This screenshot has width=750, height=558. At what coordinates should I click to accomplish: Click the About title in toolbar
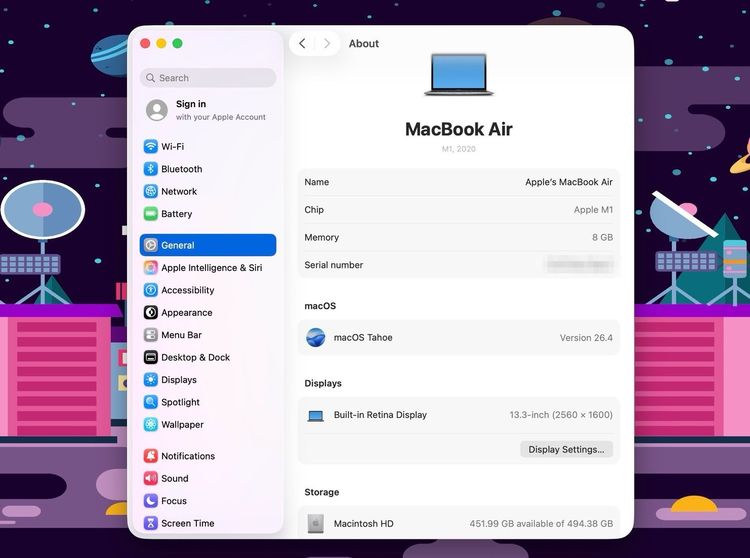tap(364, 44)
